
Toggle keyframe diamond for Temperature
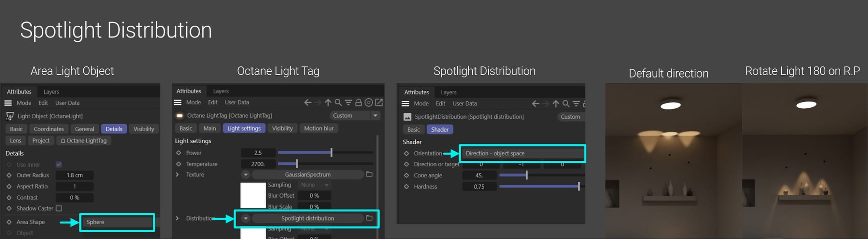[x=178, y=164]
